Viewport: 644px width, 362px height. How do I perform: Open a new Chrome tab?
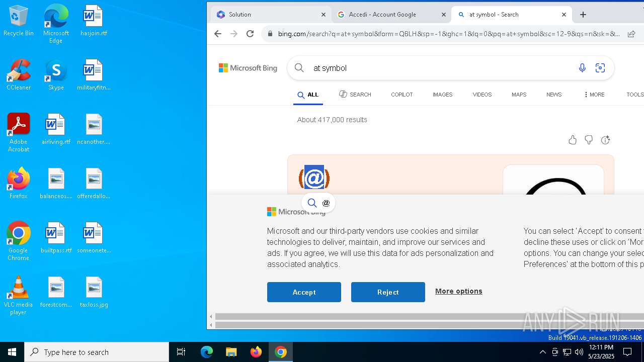(x=583, y=15)
